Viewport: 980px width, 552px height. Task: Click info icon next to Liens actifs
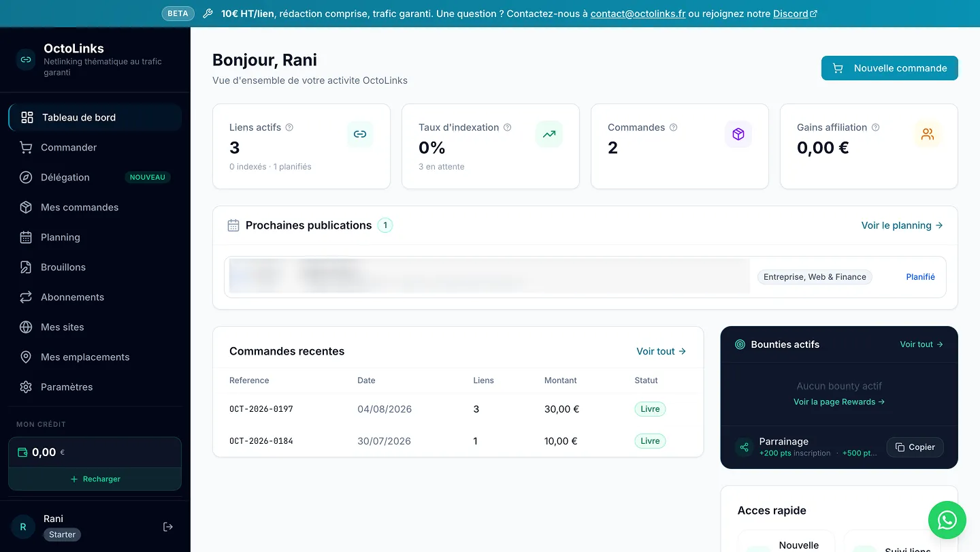coord(289,127)
